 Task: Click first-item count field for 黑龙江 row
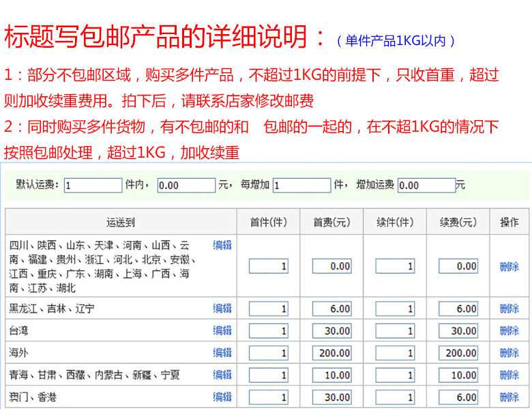point(268,308)
